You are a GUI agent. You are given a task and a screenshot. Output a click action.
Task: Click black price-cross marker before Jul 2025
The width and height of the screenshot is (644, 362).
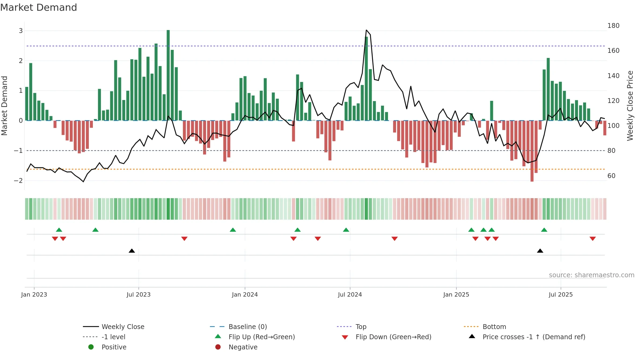(x=540, y=251)
